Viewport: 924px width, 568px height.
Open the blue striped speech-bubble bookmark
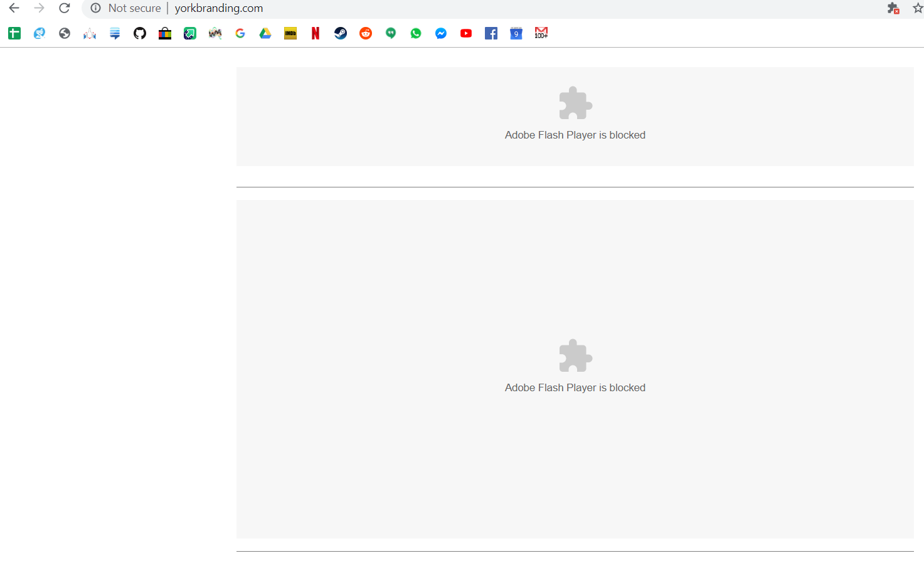pos(115,33)
